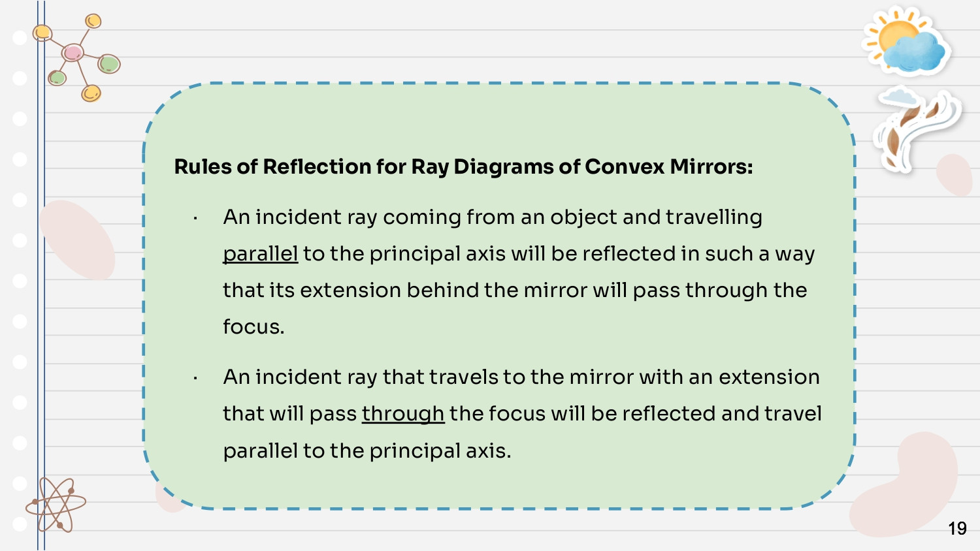Select the underlined word "parallel"

pos(261,253)
